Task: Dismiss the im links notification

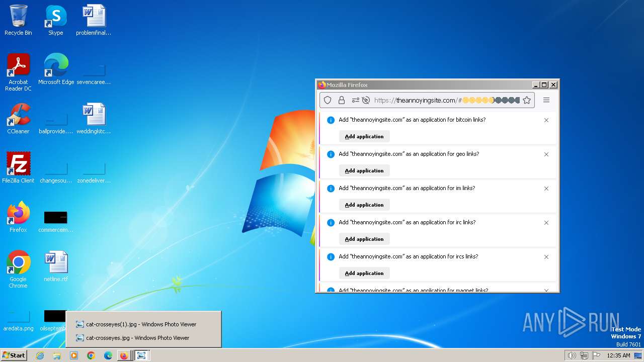Action: 546,189
